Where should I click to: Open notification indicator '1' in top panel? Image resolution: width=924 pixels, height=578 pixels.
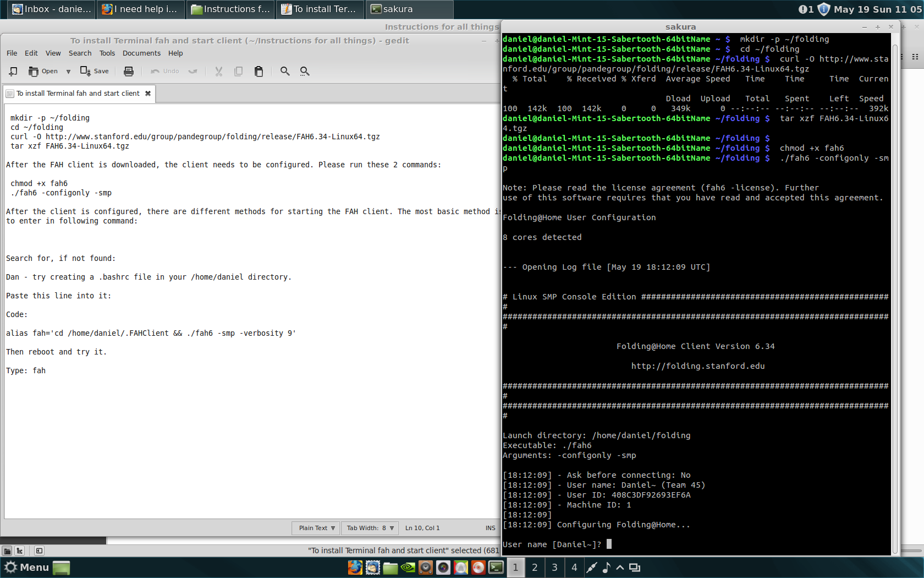806,9
